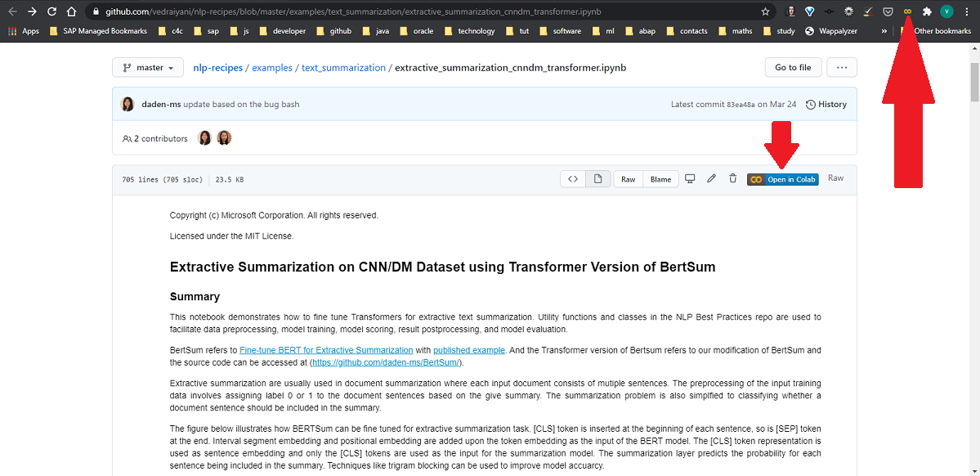Open the maths bookmarks folder
Image resolution: width=980 pixels, height=476 pixels.
tap(736, 30)
